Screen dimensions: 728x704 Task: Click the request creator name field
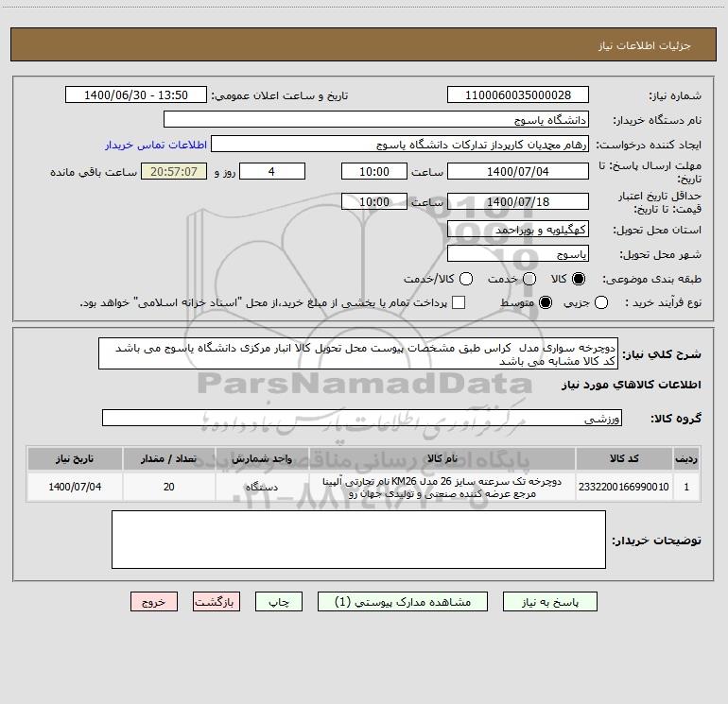400,144
